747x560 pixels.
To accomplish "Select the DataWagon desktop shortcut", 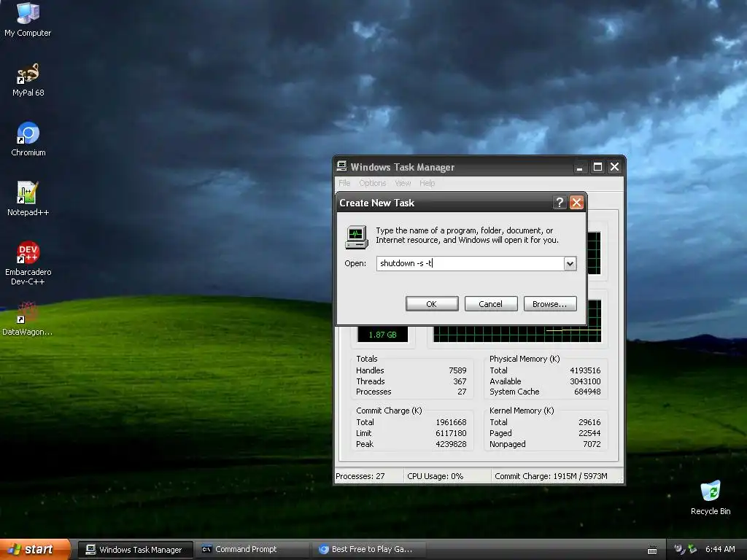I will tap(27, 319).
